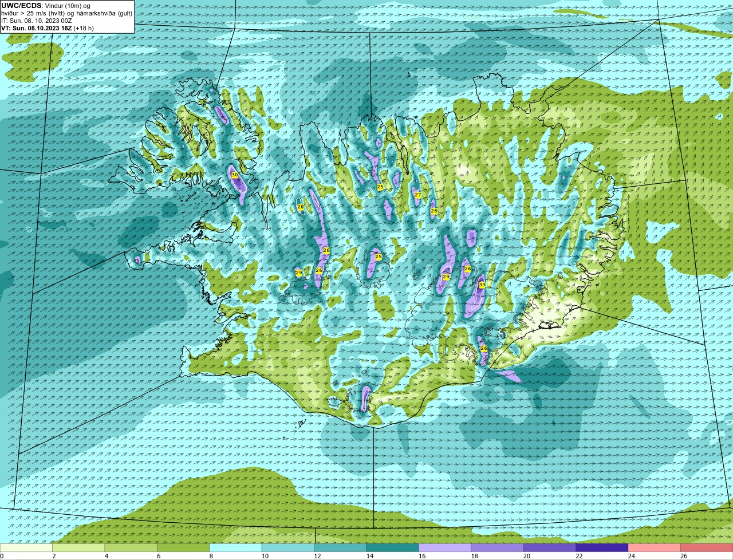Select the 10–12 m/s turquoise legend swatch
This screenshot has height=560, width=733.
click(288, 547)
